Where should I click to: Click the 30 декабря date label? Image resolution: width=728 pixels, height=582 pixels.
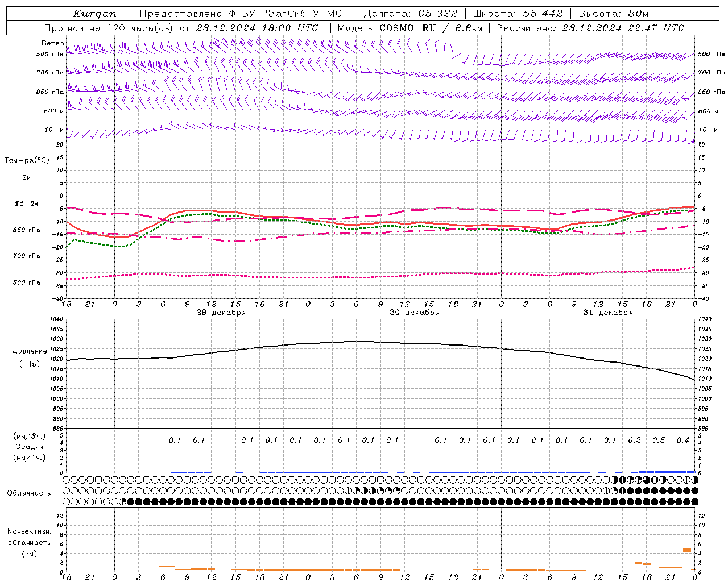pyautogui.click(x=415, y=313)
